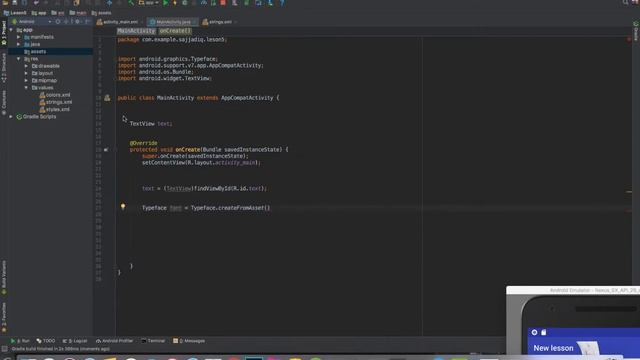640x360 pixels.
Task: Collapse the app module in project tree
Action: tap(11, 30)
